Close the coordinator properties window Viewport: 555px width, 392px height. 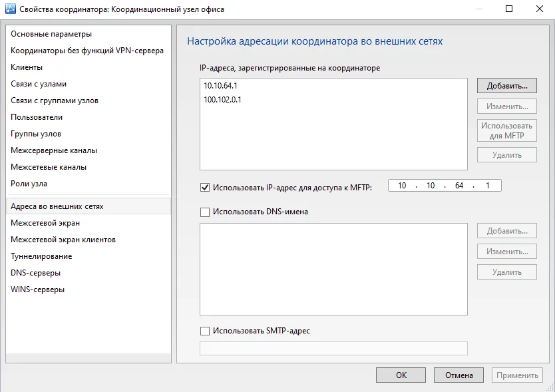point(540,9)
